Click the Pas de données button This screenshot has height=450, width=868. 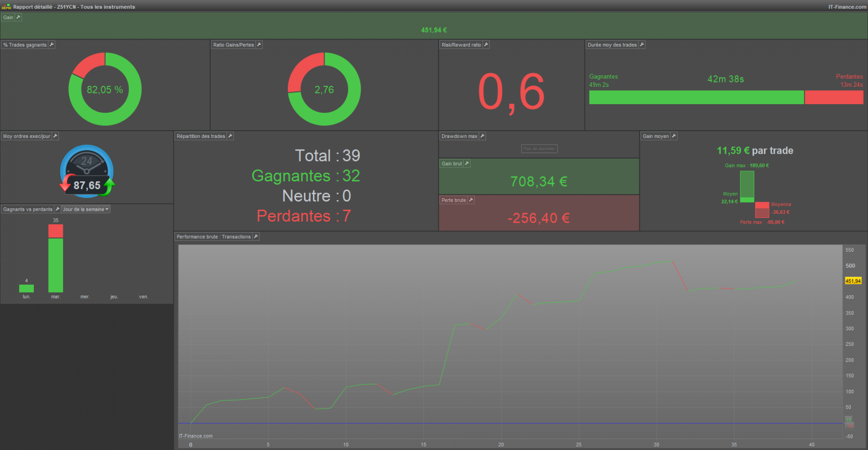[539, 149]
